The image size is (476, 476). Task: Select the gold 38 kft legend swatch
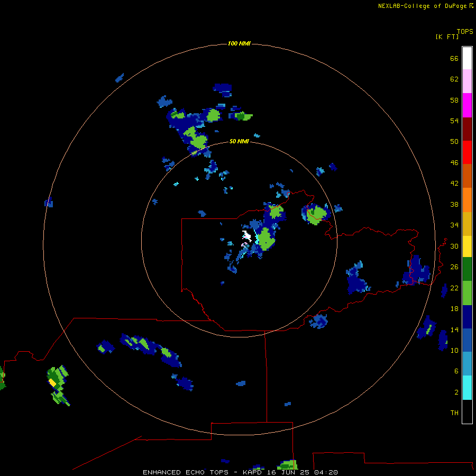pyautogui.click(x=467, y=224)
